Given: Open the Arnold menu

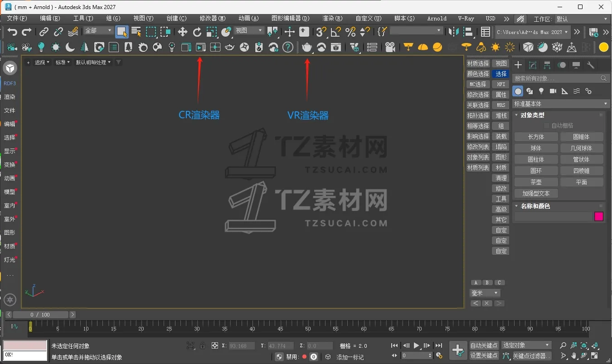Looking at the screenshot, I should (437, 19).
